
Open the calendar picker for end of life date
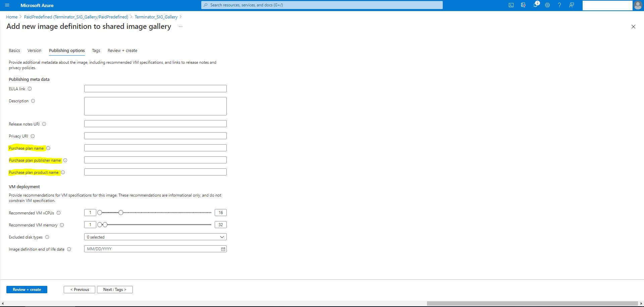click(x=223, y=249)
